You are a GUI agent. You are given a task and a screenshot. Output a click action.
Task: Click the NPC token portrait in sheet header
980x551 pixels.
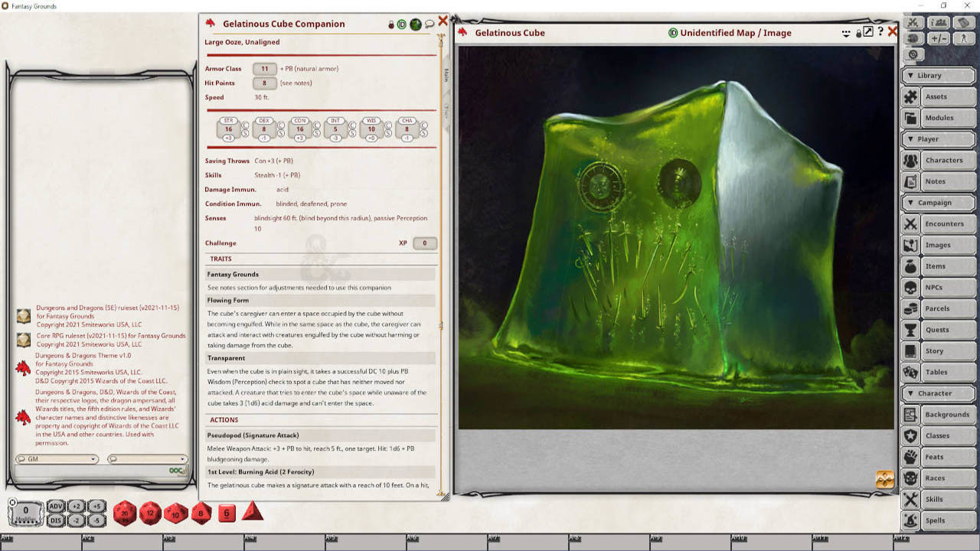point(415,24)
